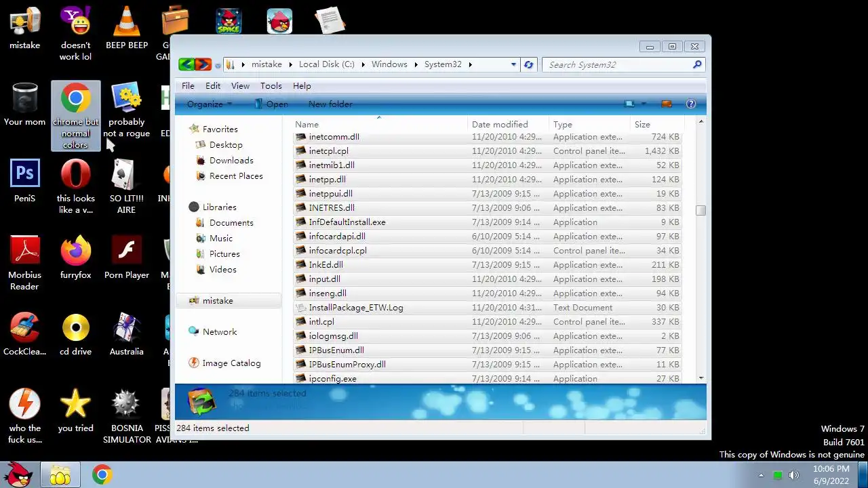Go back with the green back arrow

(x=186, y=64)
